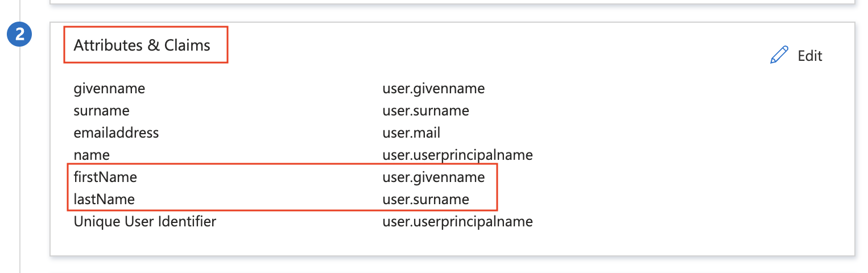Click the Unique User Identifier claim
This screenshot has width=868, height=273.
coord(145,221)
